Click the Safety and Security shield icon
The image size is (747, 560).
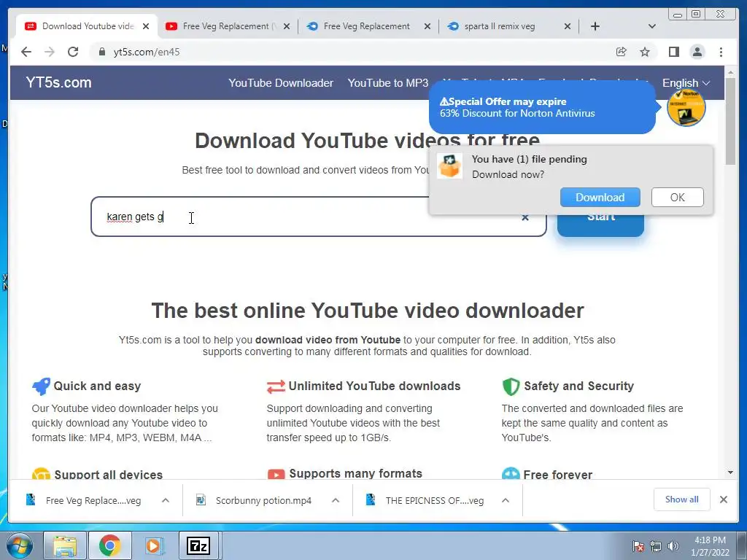(x=511, y=386)
